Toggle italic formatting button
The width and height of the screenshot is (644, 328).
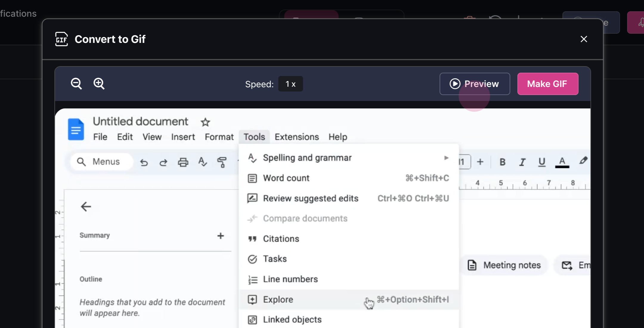pyautogui.click(x=522, y=162)
